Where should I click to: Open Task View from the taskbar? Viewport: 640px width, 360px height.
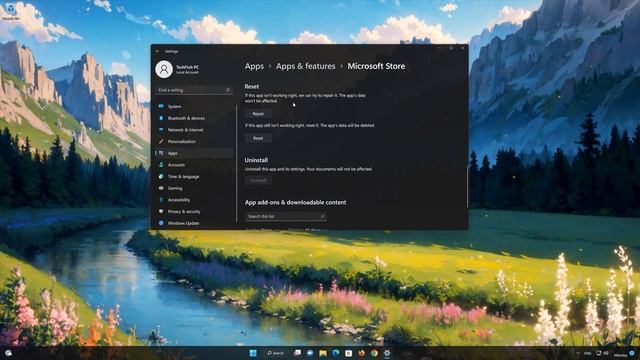(x=298, y=353)
